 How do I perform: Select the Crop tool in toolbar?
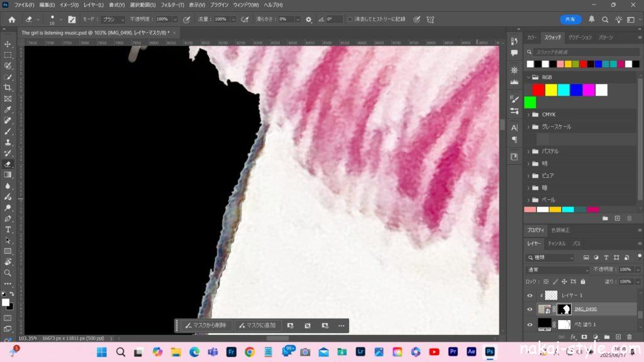8,87
